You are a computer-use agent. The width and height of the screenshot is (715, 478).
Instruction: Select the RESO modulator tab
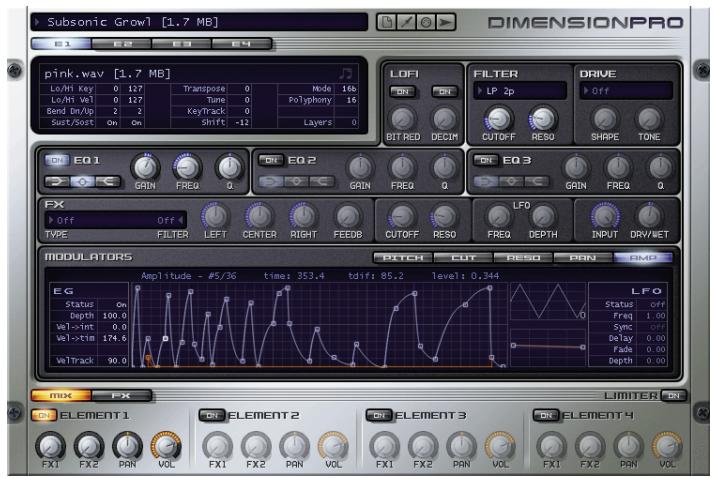523,258
